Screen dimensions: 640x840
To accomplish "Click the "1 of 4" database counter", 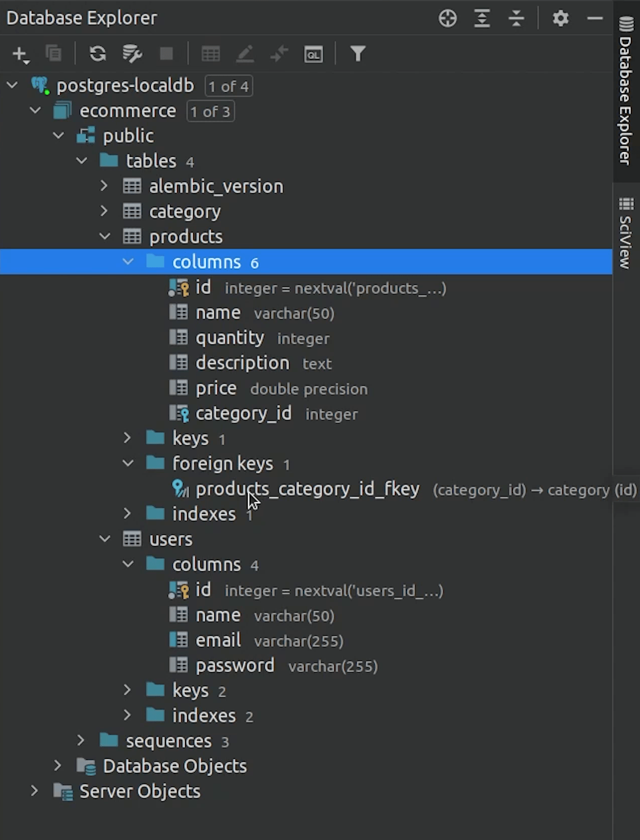I will click(x=228, y=86).
